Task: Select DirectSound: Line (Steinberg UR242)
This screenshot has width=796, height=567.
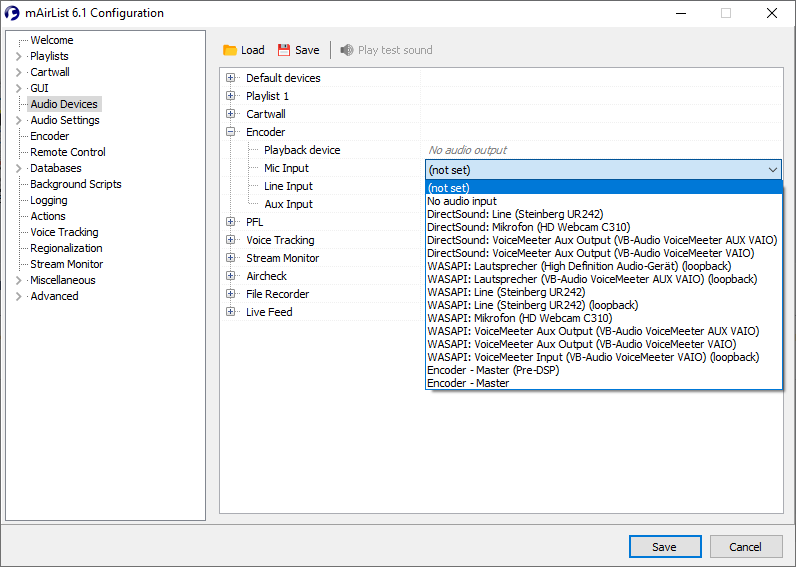Action: pyautogui.click(x=604, y=214)
